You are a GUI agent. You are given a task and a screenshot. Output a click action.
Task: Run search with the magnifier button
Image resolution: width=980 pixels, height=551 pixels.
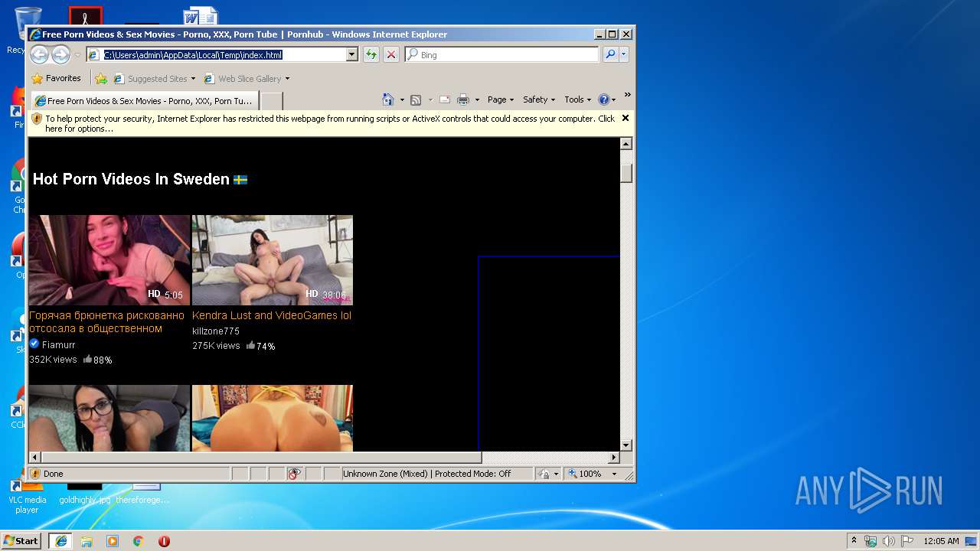pyautogui.click(x=610, y=54)
